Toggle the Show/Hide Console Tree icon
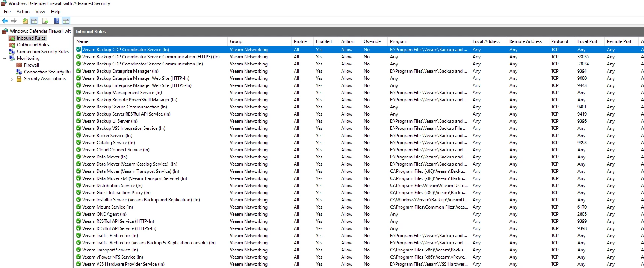Image resolution: width=644 pixels, height=268 pixels. click(x=34, y=21)
